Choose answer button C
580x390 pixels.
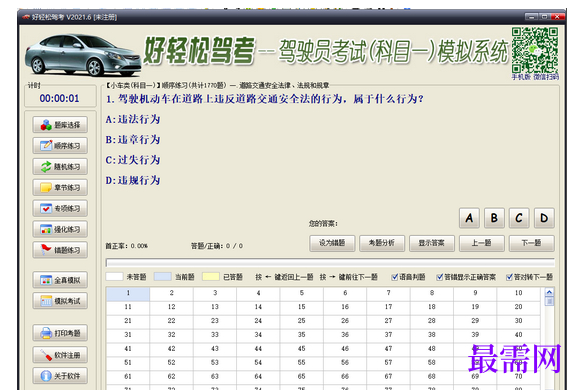[519, 218]
